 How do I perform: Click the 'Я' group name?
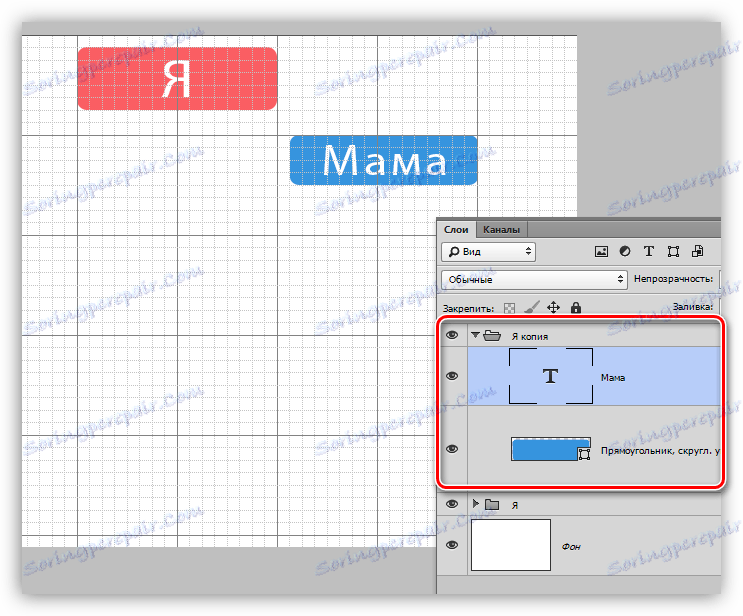pyautogui.click(x=515, y=506)
